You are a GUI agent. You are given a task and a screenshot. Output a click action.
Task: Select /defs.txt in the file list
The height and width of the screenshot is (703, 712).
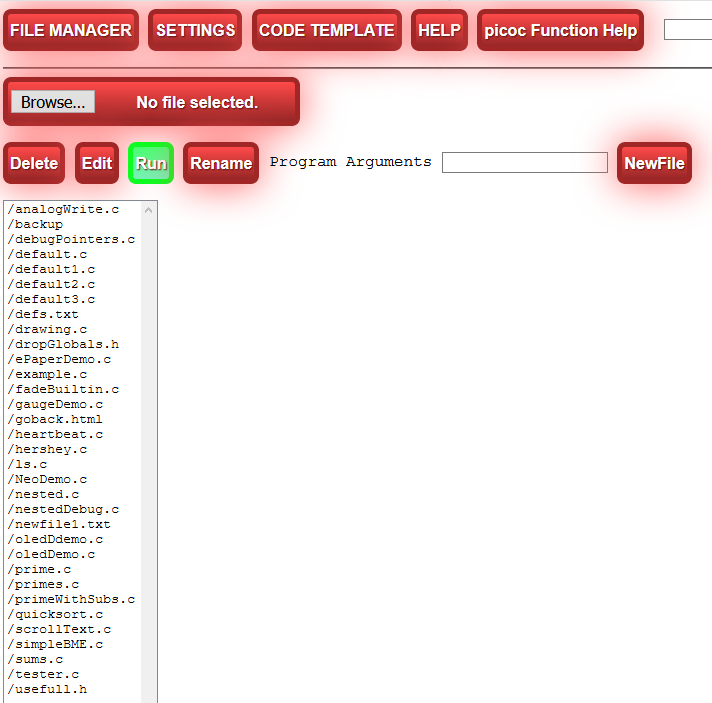73,314
